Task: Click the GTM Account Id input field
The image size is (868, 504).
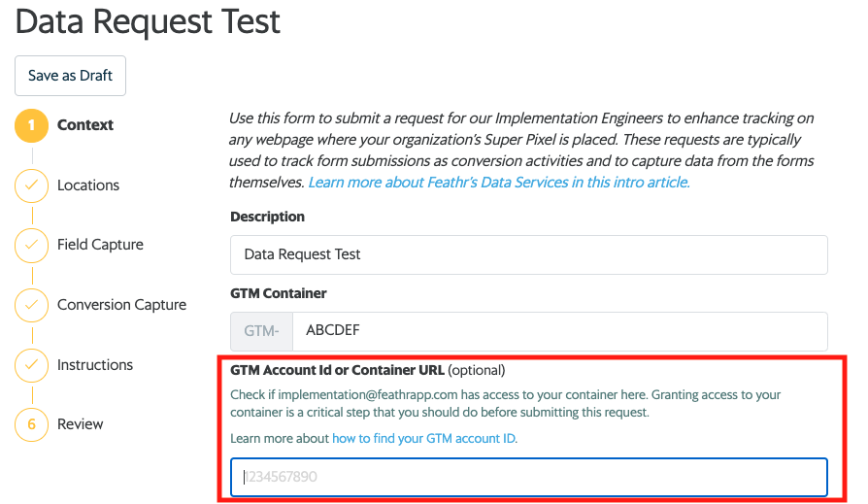Action: tap(528, 477)
